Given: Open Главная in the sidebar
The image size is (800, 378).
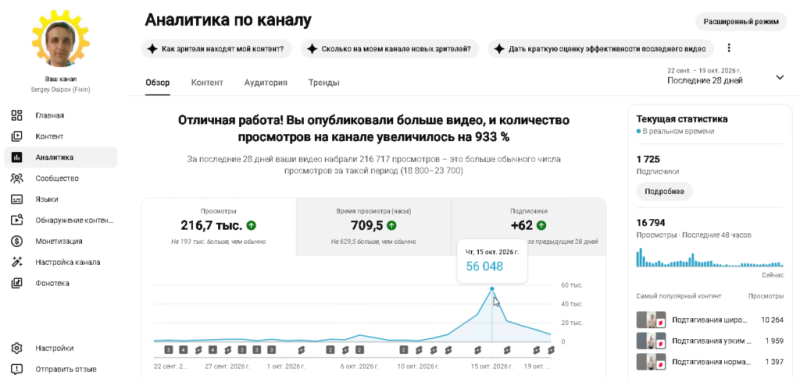Looking at the screenshot, I should pyautogui.click(x=60, y=115).
